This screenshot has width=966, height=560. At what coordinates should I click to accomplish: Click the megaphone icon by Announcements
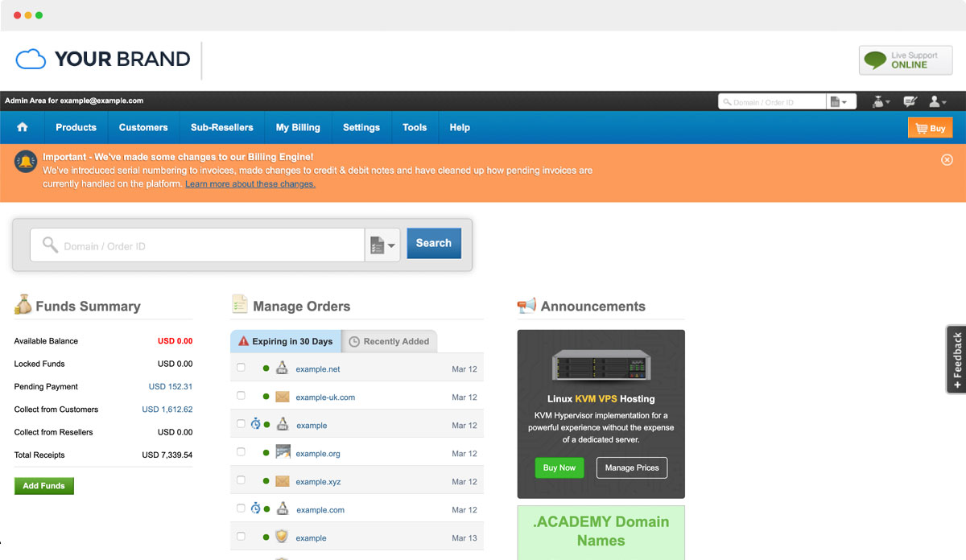pos(526,305)
